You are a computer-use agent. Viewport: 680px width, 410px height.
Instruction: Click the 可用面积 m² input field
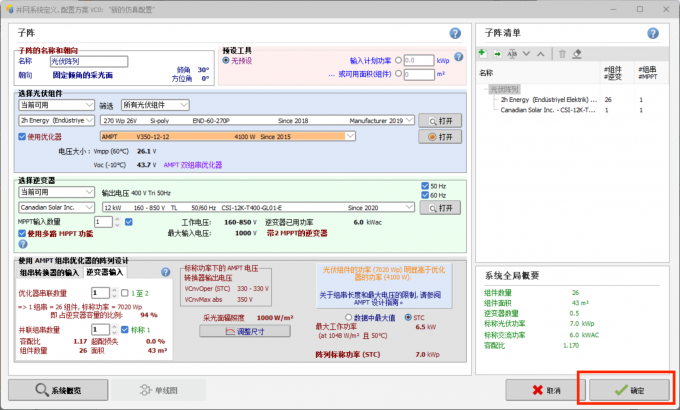(419, 74)
